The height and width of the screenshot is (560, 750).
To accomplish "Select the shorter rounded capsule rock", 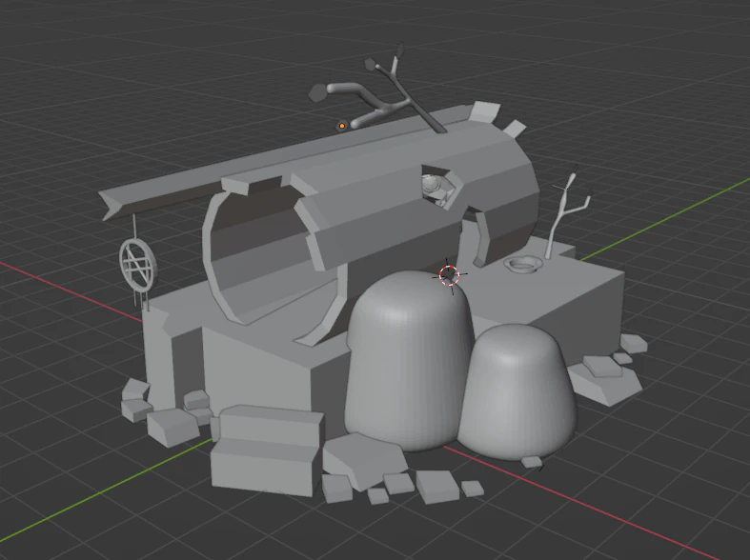I will (x=517, y=391).
